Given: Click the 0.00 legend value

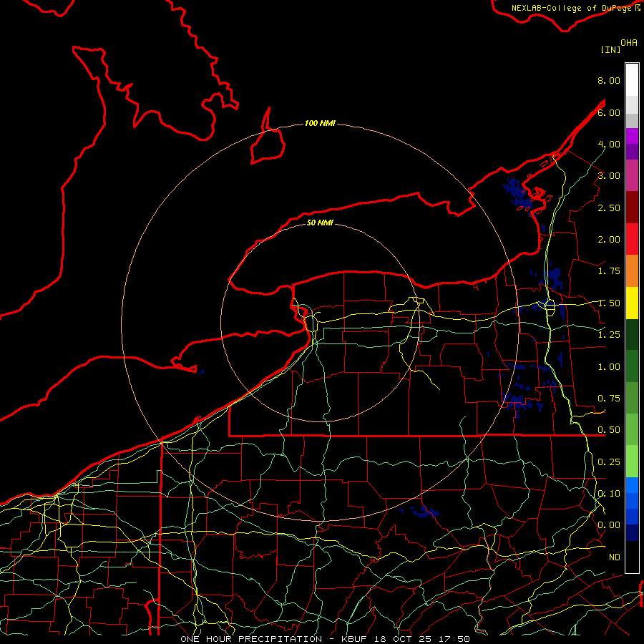Looking at the screenshot, I should point(609,525).
